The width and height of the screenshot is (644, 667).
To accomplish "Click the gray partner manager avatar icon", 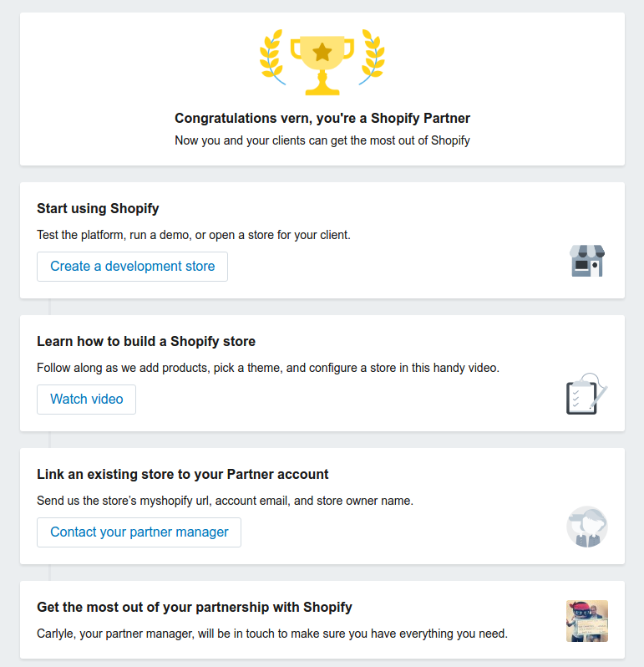I will click(587, 527).
